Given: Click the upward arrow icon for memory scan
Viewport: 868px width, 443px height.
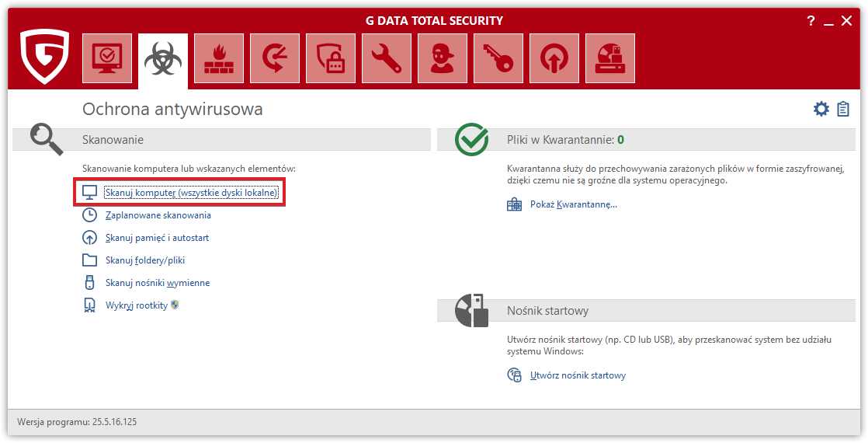Looking at the screenshot, I should tap(89, 238).
